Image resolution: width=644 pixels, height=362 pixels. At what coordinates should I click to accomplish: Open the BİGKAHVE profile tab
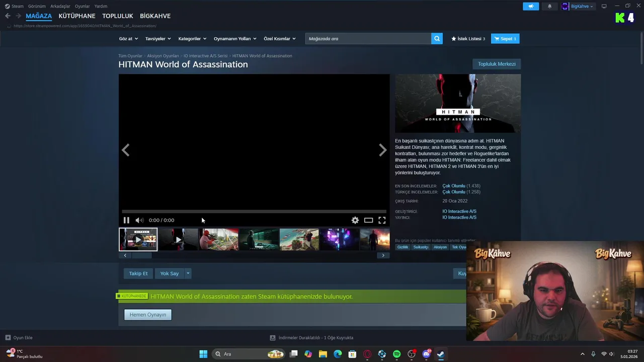click(155, 16)
